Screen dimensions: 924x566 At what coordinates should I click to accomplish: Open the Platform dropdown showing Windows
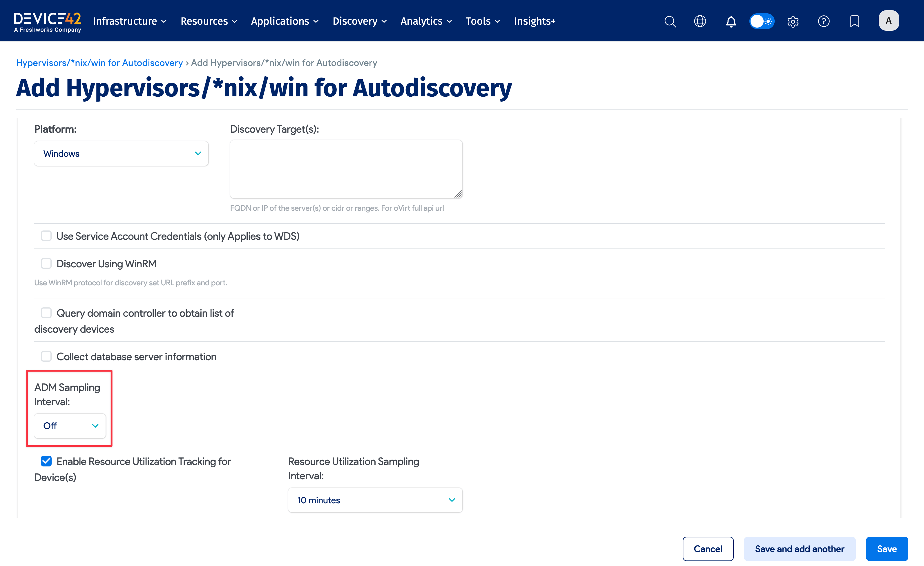click(x=121, y=154)
